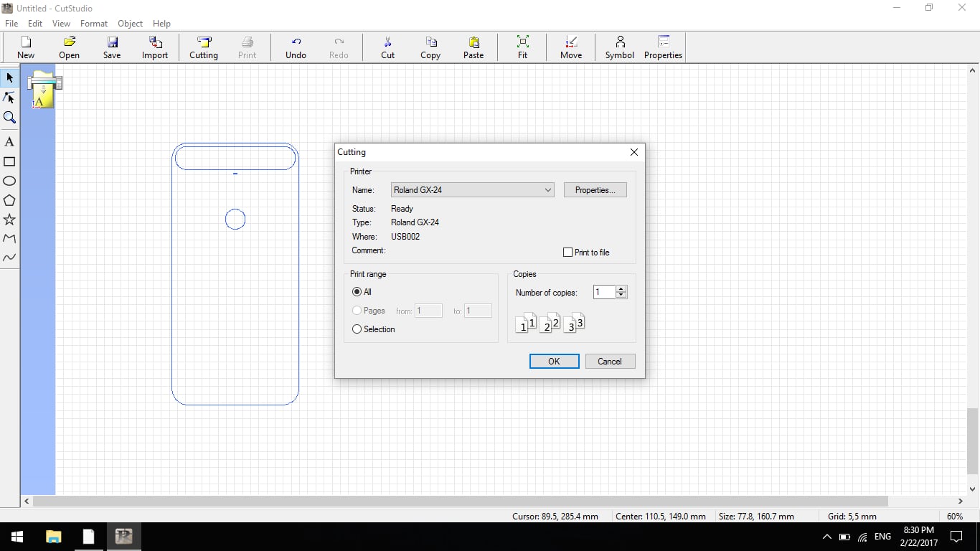Select the text A tool
Screen dimensions: 980x551
pos(9,142)
